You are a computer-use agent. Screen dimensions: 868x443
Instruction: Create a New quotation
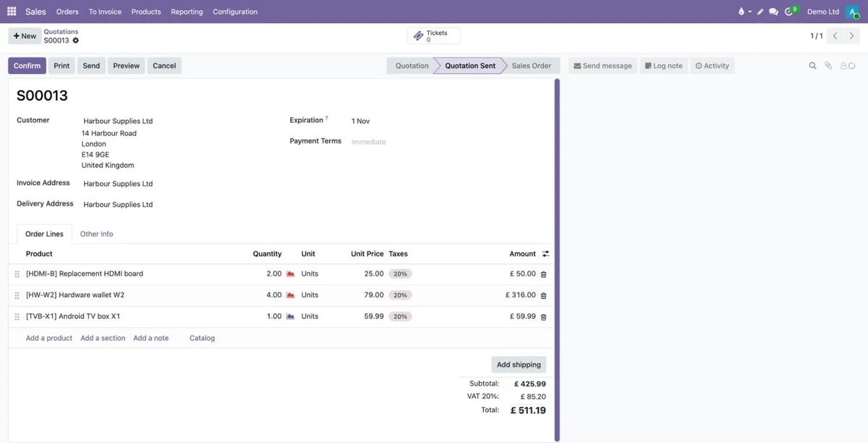[25, 35]
